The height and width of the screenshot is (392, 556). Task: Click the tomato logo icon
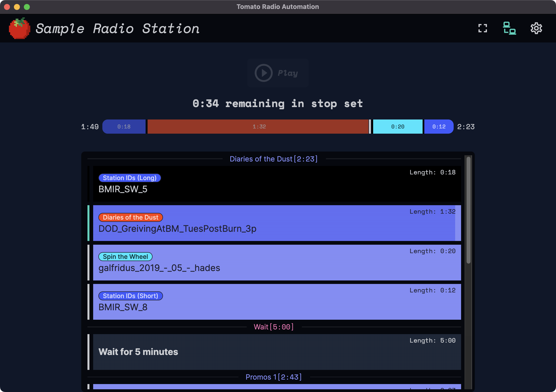(x=19, y=28)
